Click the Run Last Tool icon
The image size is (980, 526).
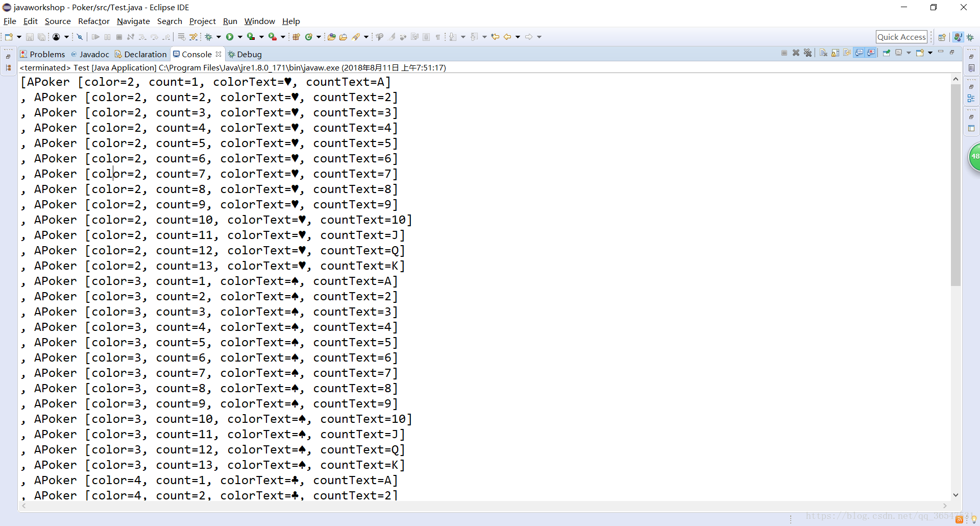click(x=272, y=37)
